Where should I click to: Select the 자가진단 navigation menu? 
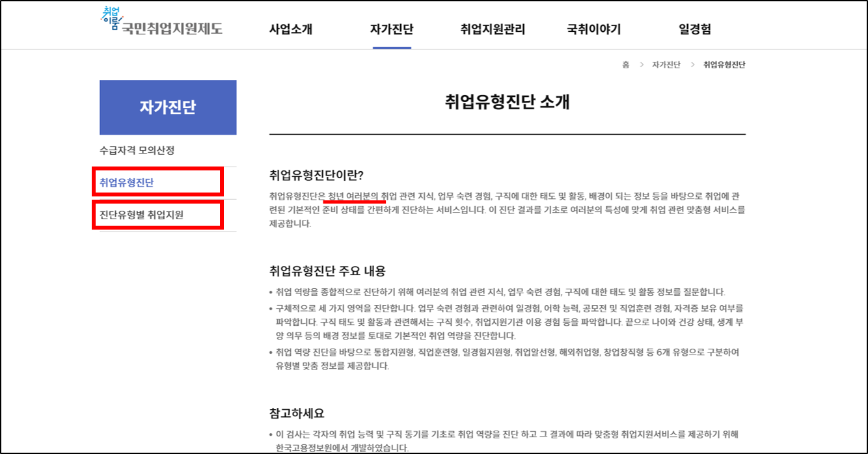[390, 29]
